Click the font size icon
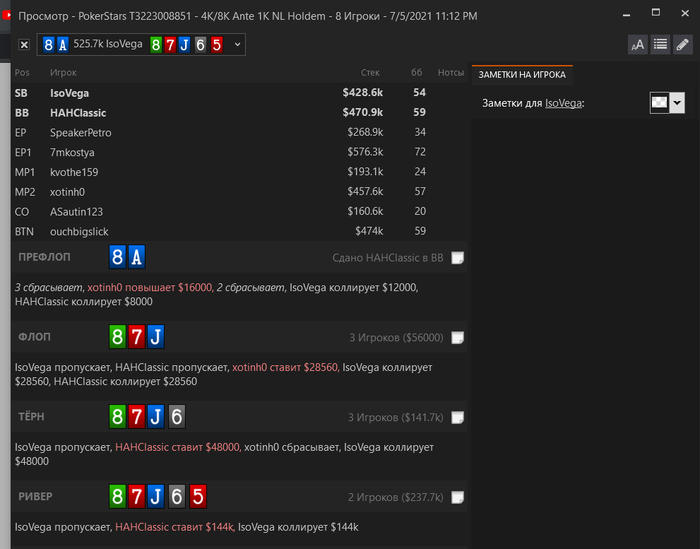Viewport: 700px width, 549px height. click(x=638, y=45)
